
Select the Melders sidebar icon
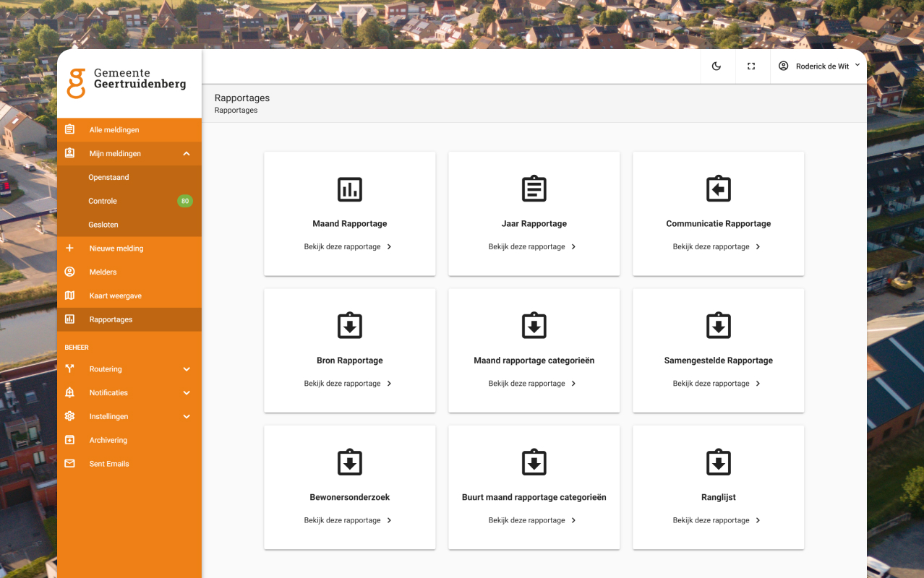point(70,272)
